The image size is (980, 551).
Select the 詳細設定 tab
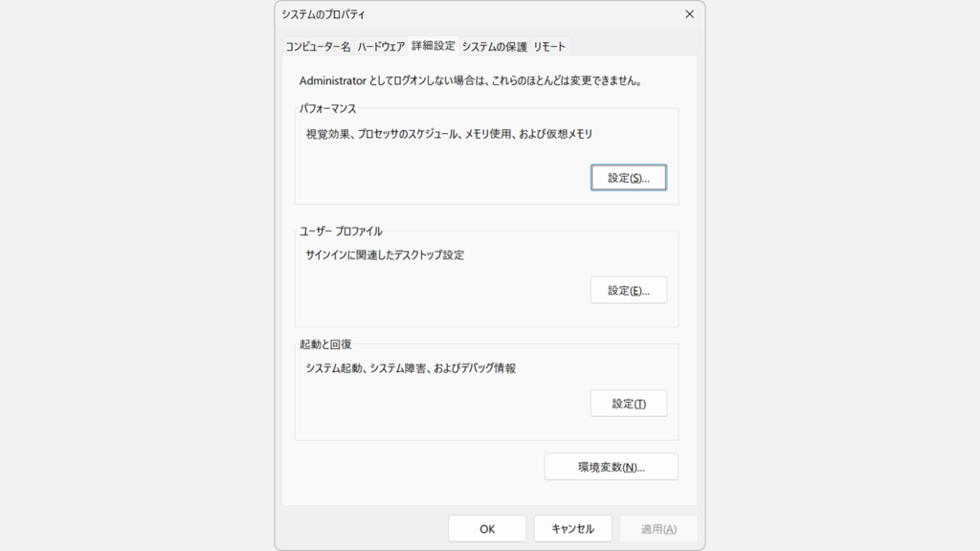tap(434, 46)
